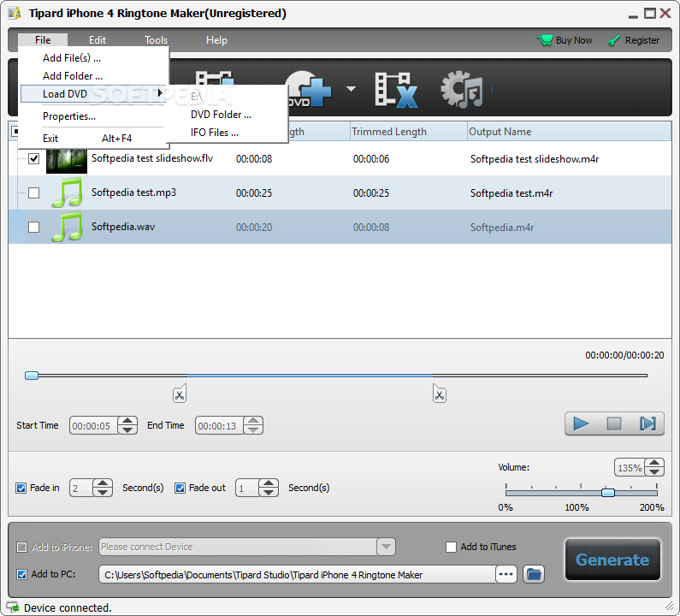The height and width of the screenshot is (616, 680).
Task: Open the Edit menu
Action: 98,40
